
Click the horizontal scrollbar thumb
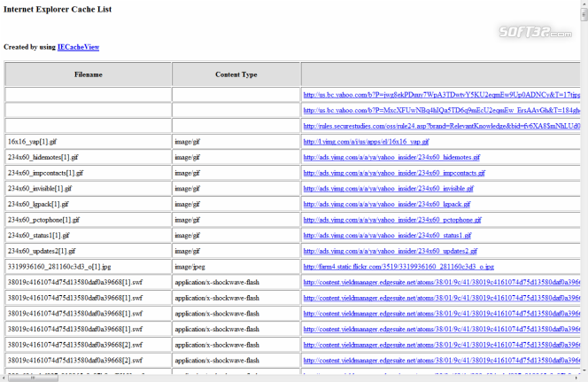click(x=33, y=378)
